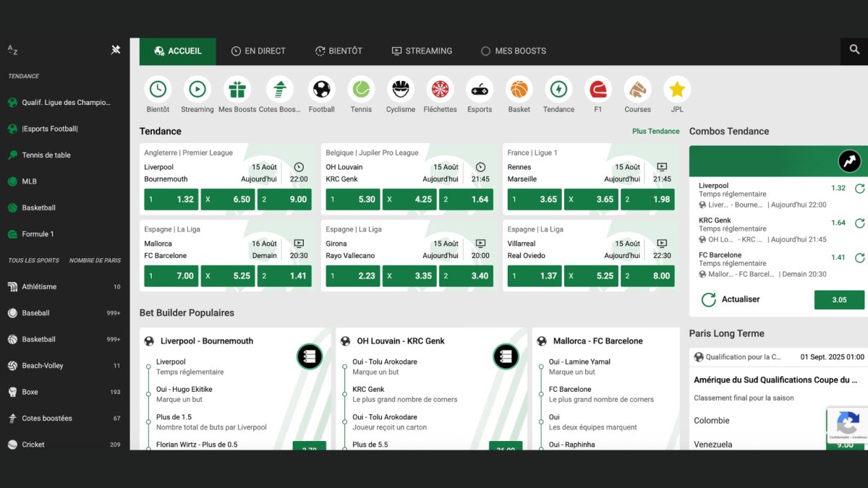Click the Combos Tendance arrow icon
Viewport: 868px width, 488px height.
[x=850, y=161]
